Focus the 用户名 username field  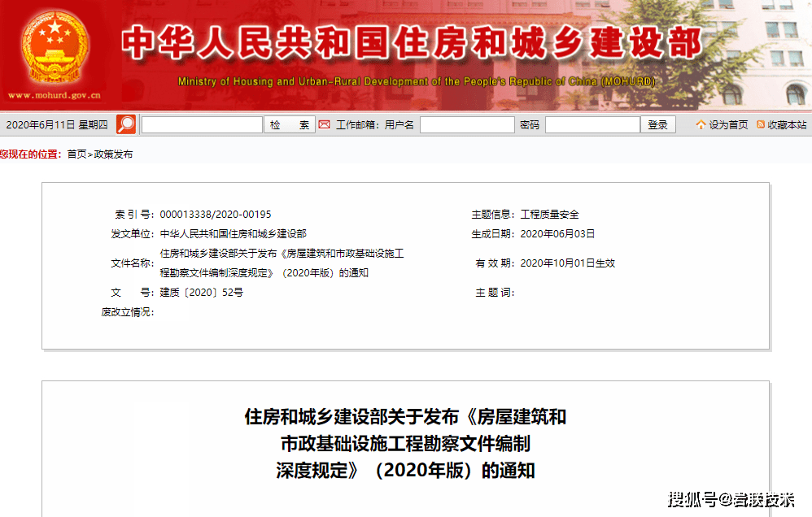pos(467,124)
